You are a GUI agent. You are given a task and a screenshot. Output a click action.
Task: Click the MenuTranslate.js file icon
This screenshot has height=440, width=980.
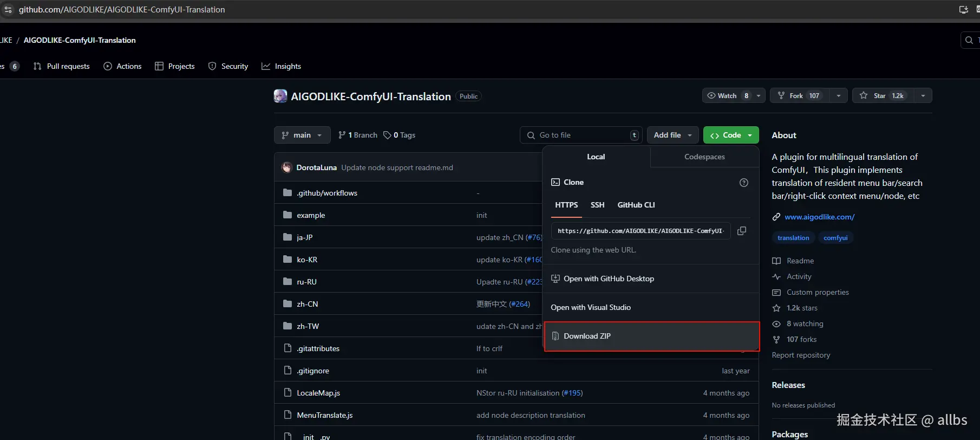tap(288, 415)
